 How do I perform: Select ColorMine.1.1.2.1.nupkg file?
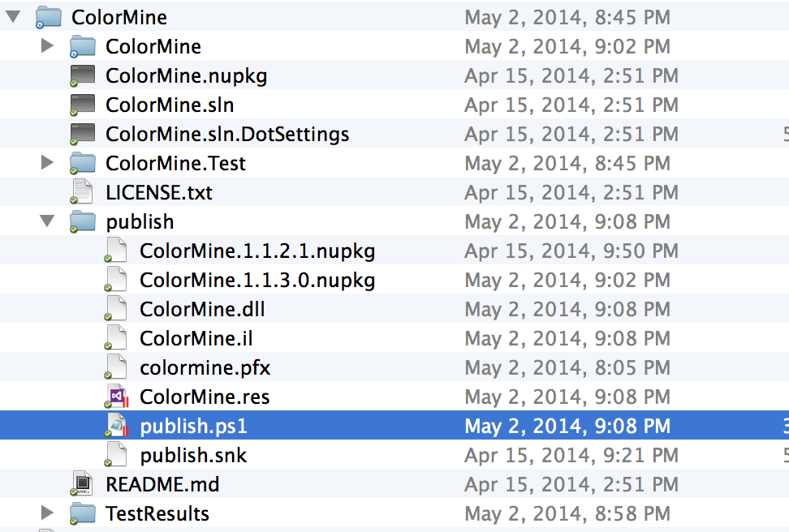(x=394, y=251)
